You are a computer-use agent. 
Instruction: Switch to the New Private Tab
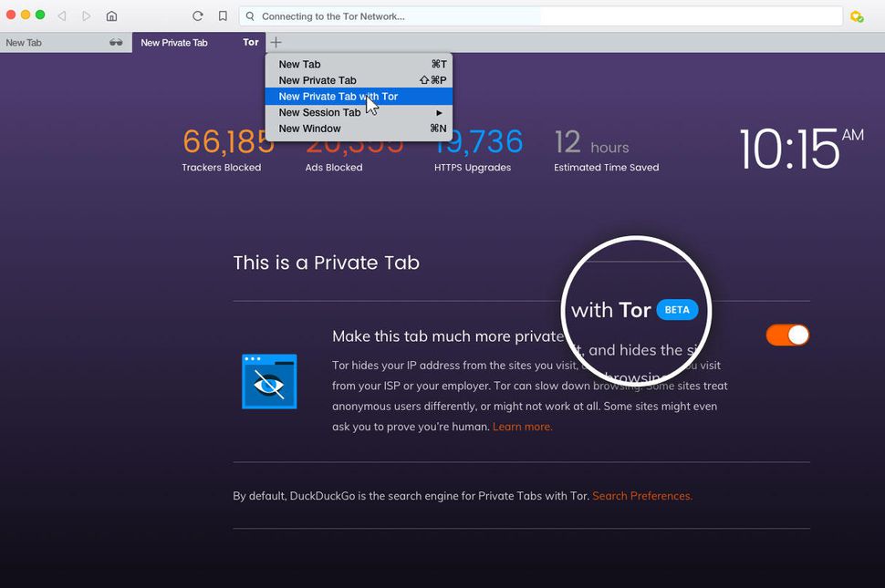174,42
